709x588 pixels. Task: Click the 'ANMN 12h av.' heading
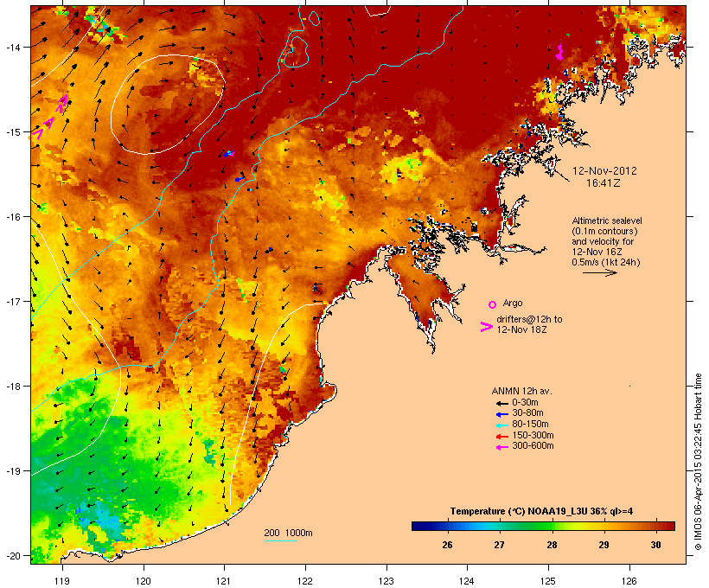tap(521, 391)
